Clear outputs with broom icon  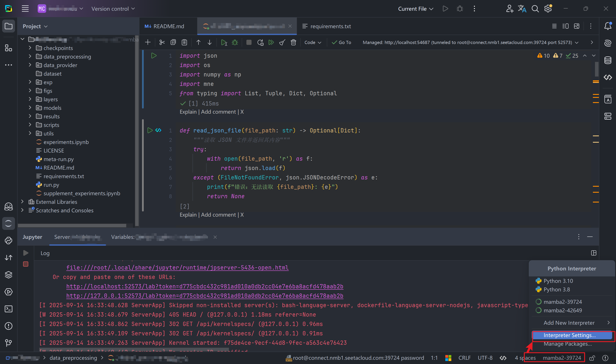click(282, 43)
